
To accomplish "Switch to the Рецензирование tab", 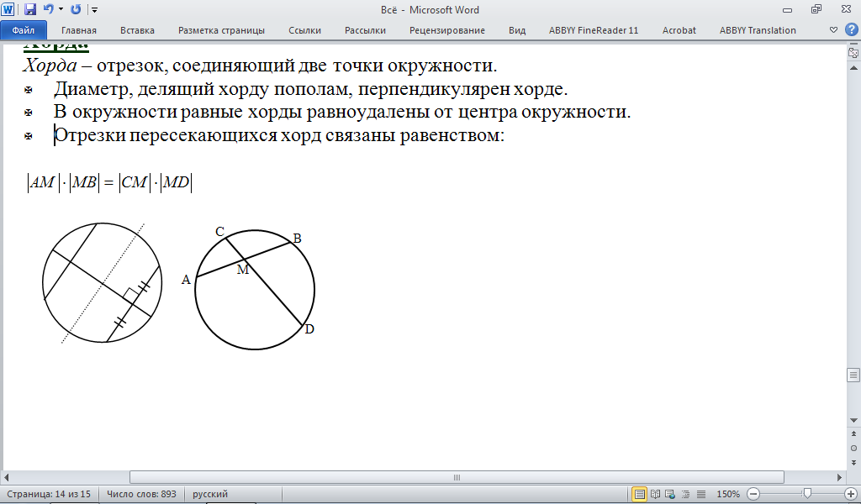I will (x=447, y=30).
